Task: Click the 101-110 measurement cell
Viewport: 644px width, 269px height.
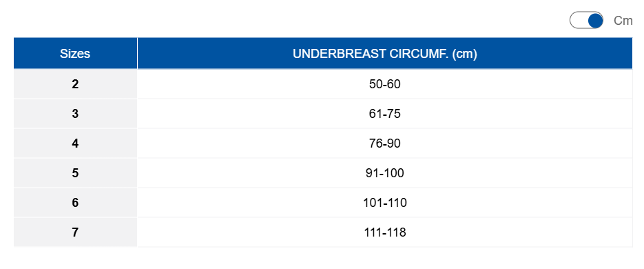Action: click(385, 202)
